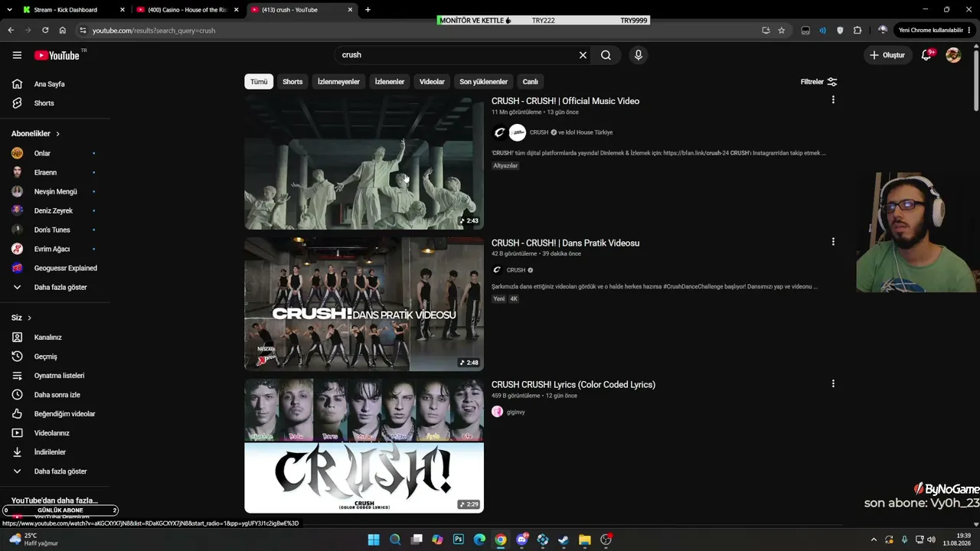Open the Oluştur create menu

pos(887,55)
